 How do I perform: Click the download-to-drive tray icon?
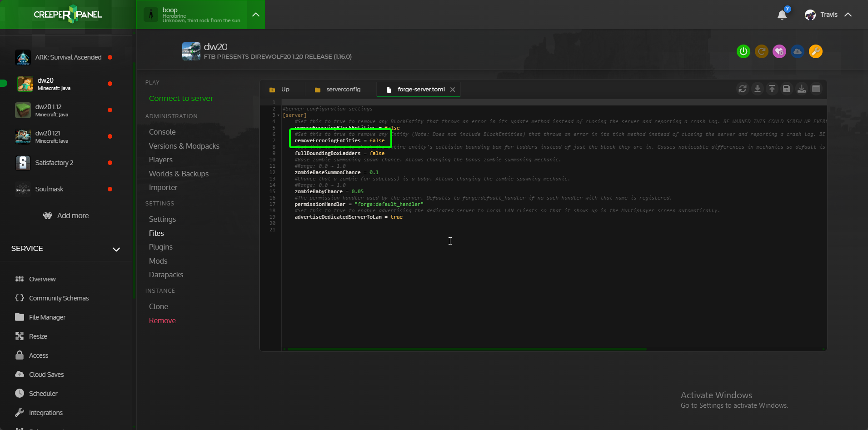[x=802, y=89]
